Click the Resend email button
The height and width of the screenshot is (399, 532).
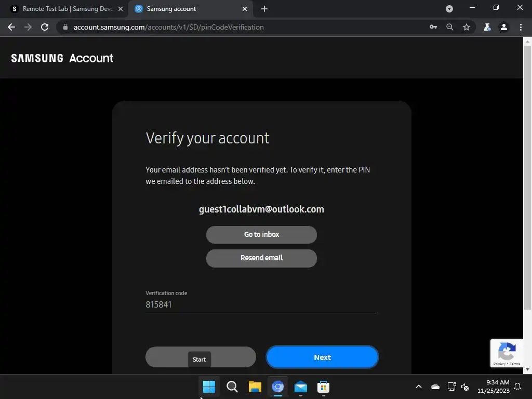coord(262,258)
